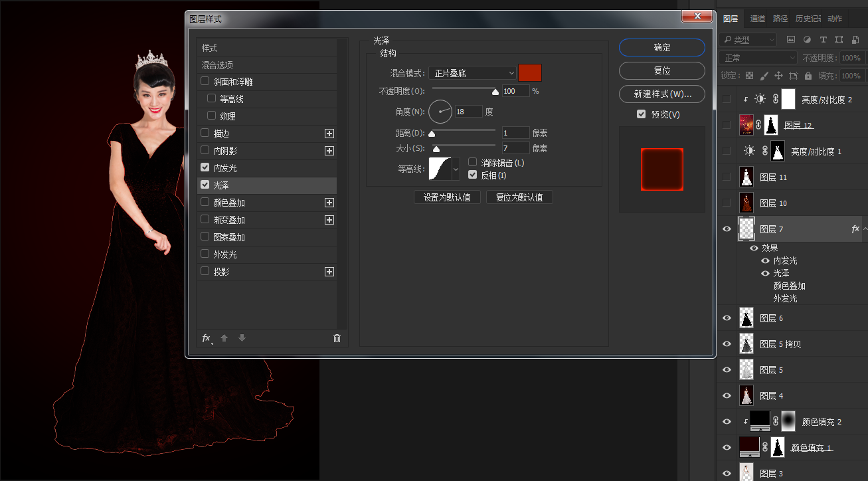Uncheck the 内发光 checkbox
This screenshot has height=481, width=868.
coord(205,168)
